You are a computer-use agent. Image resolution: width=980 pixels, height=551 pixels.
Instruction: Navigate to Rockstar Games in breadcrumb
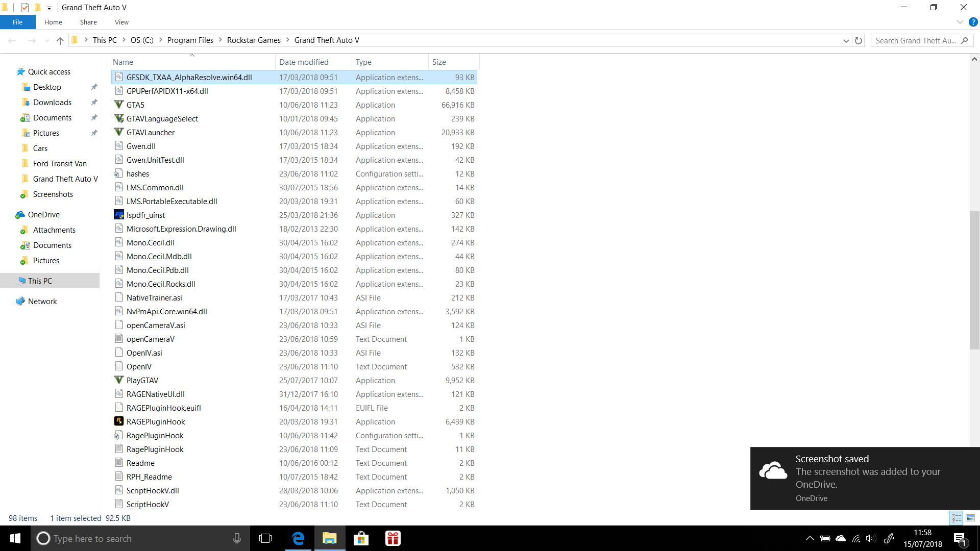pos(254,40)
